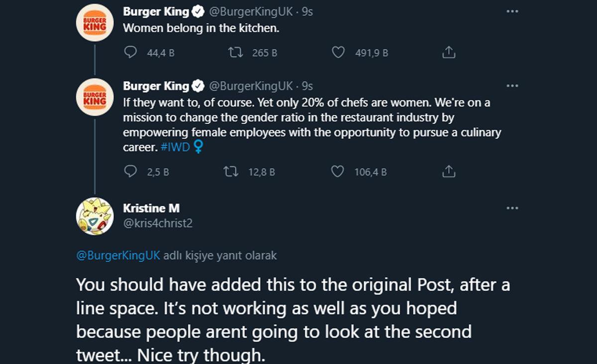Click the #IWD hashtag link
Screen dimensions: 597x364
pos(176,148)
